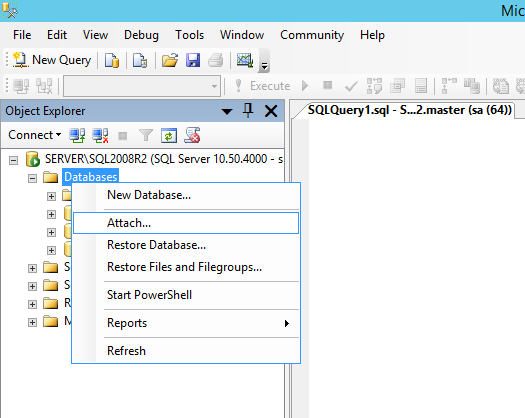Screen dimensions: 525x418
Task: Click the Debug play arrow icon
Action: click(305, 86)
